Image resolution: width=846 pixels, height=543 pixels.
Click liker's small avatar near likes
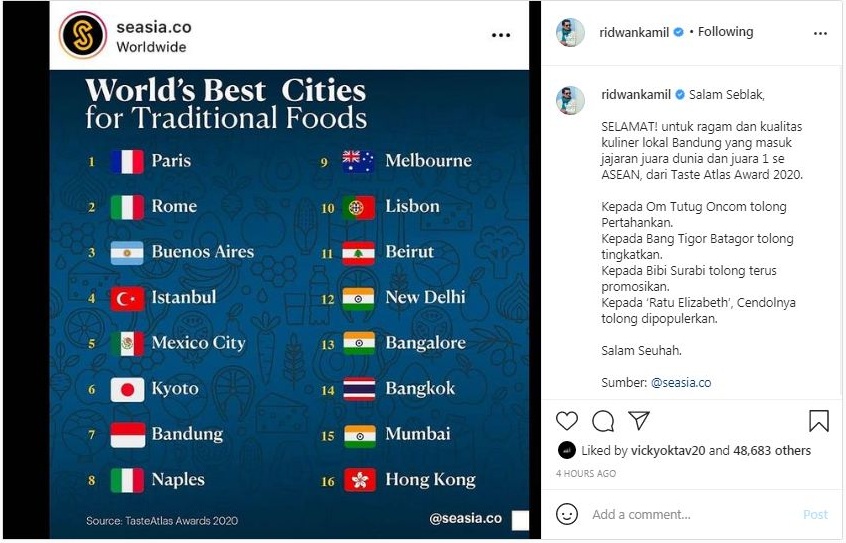click(566, 450)
